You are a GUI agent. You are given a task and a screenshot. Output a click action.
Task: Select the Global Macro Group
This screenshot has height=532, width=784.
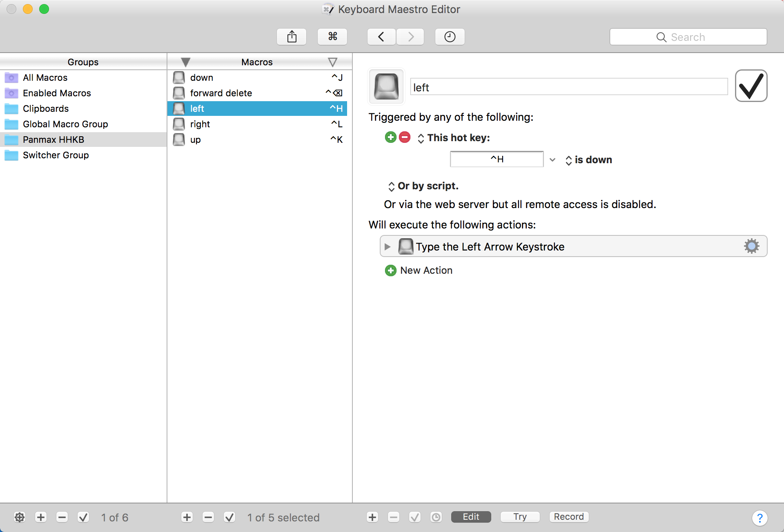65,124
